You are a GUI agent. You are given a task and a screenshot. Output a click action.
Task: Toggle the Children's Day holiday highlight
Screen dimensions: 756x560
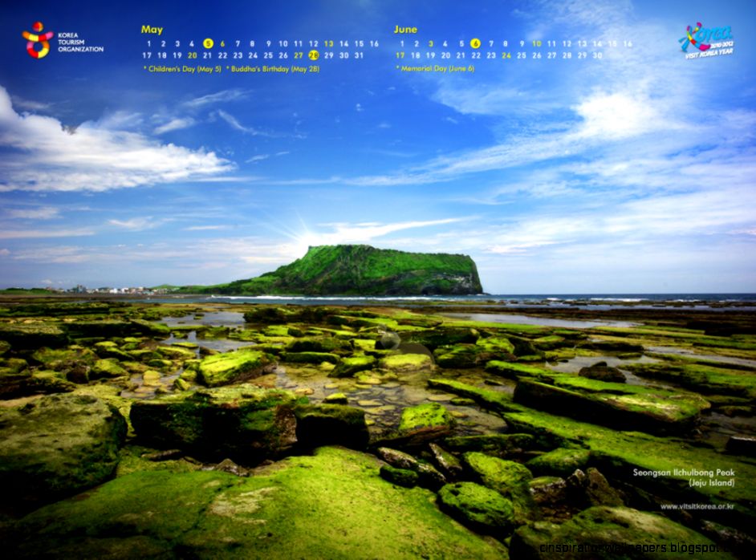click(x=182, y=70)
